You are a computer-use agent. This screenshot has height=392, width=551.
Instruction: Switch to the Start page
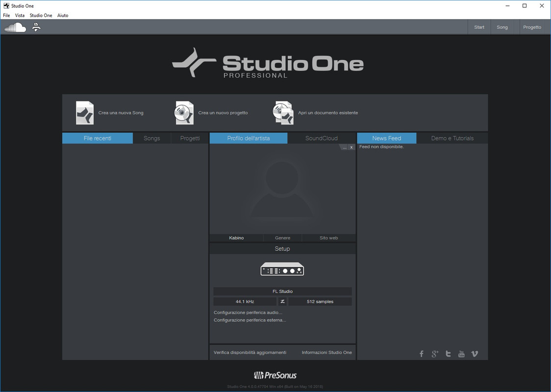tap(479, 27)
